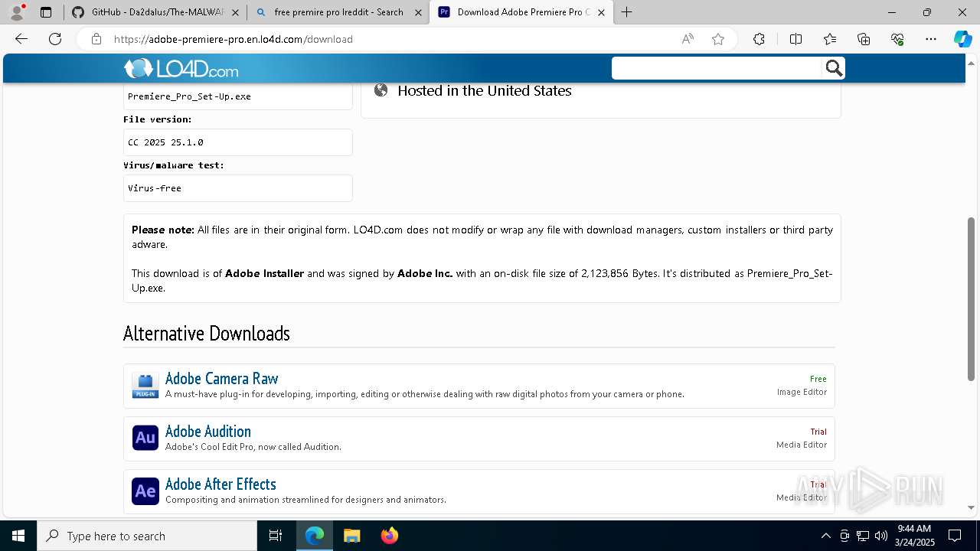Click the page vertical scrollbar thumb
The width and height of the screenshot is (980, 551).
972,300
